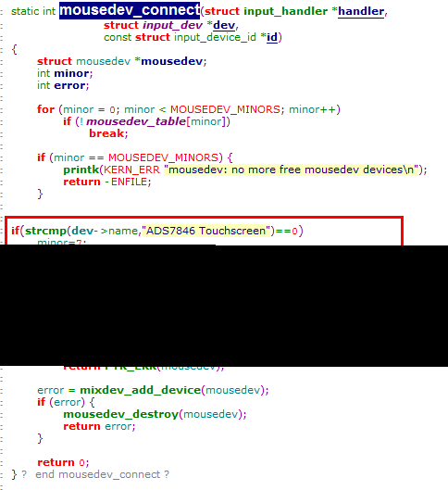This screenshot has width=448, height=490.
Task: Select the input_handler struct type name
Action: 286,11
